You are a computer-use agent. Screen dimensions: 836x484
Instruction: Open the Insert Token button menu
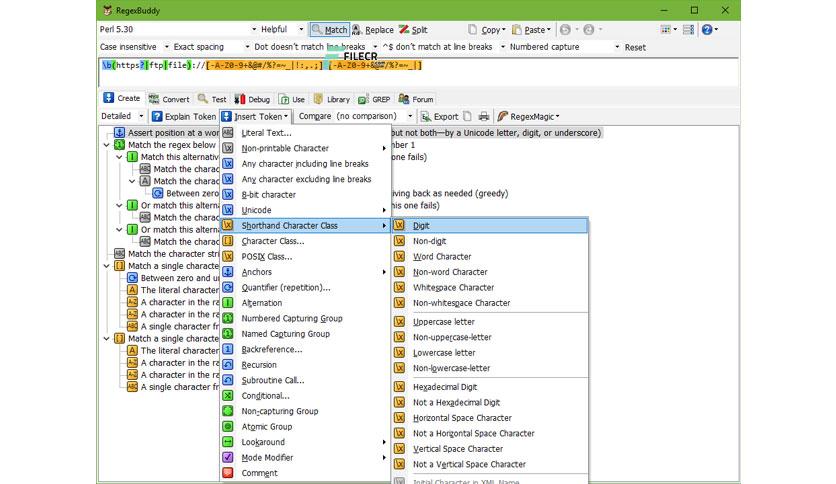255,116
